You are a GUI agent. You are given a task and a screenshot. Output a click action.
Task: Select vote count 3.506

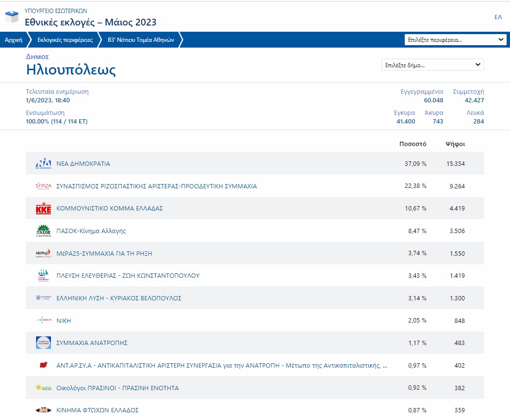[x=457, y=231]
